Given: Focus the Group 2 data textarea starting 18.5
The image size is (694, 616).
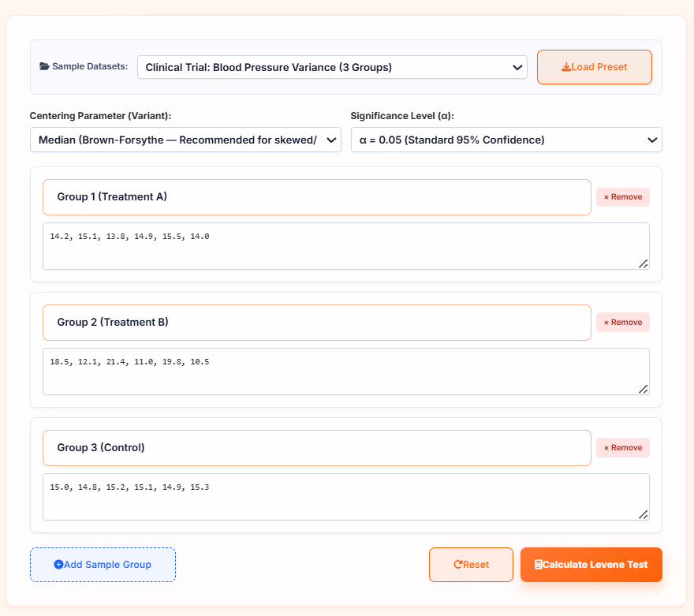Looking at the screenshot, I should (346, 371).
